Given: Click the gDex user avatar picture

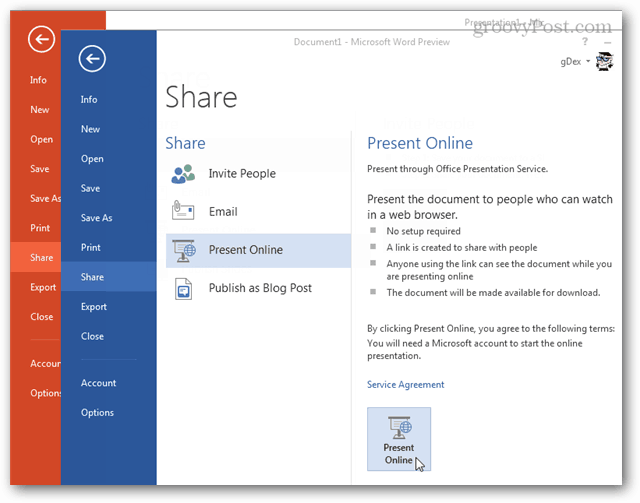Looking at the screenshot, I should tap(604, 62).
